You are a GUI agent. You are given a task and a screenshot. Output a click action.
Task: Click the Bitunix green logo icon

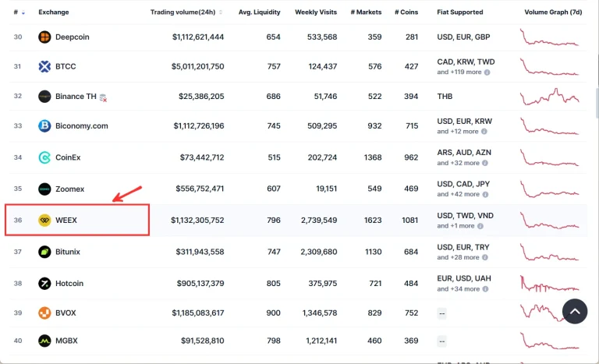coord(44,252)
